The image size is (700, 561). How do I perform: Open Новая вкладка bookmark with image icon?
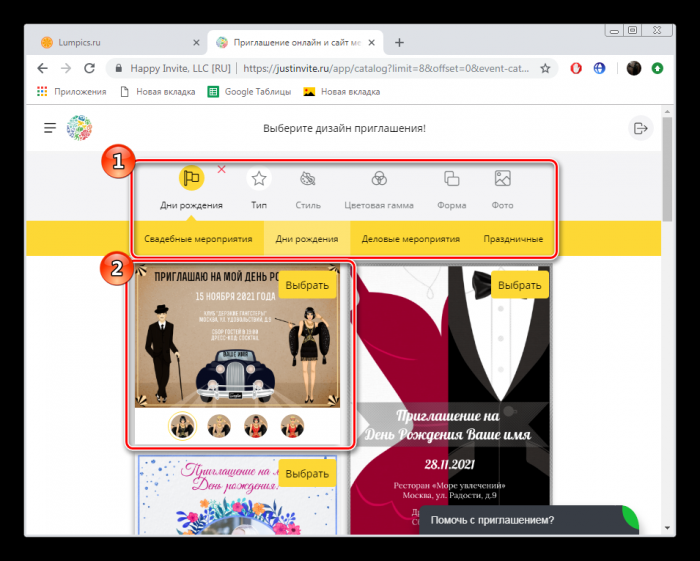point(342,91)
